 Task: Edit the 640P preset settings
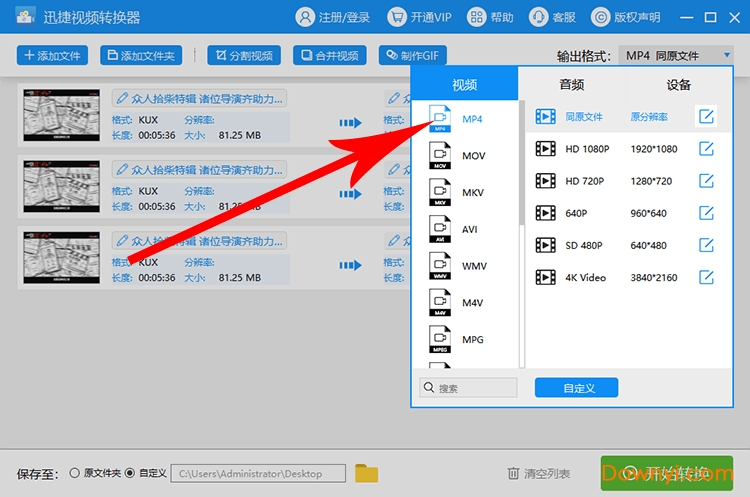tap(706, 213)
